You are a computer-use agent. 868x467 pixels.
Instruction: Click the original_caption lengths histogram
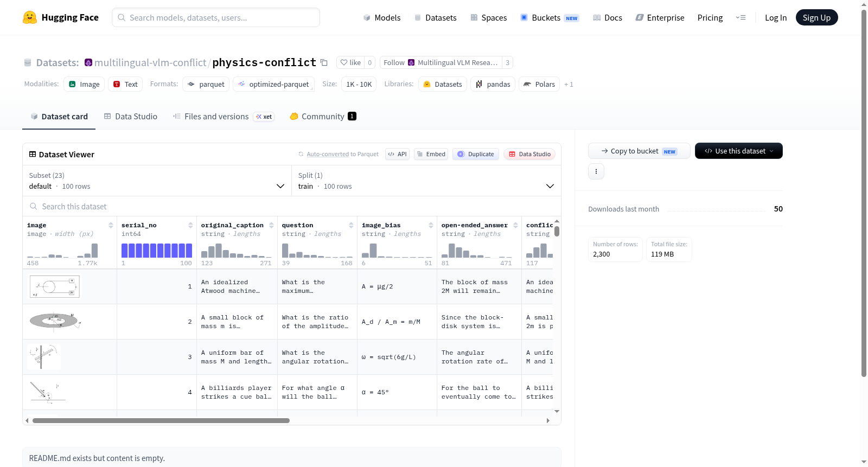[236, 250]
